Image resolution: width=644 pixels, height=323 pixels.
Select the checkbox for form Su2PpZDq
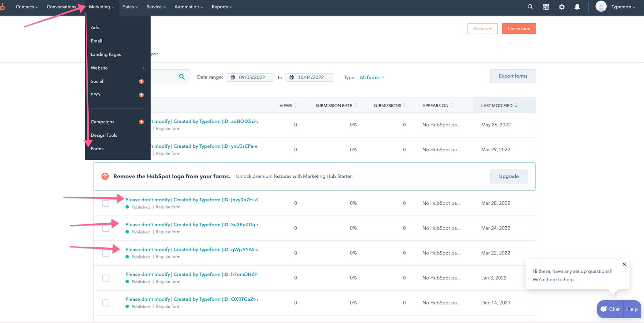point(106,228)
